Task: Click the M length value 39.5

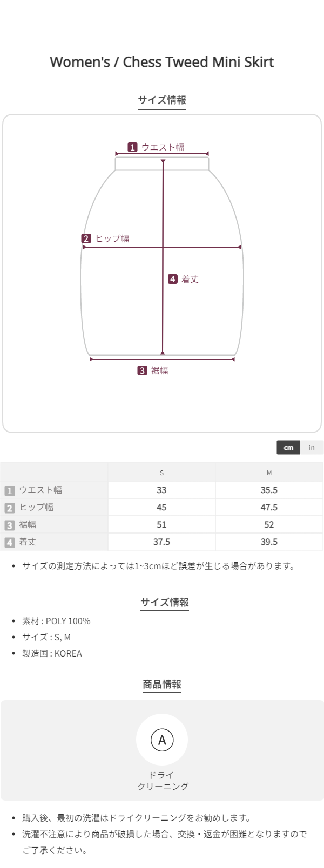Action: [269, 542]
